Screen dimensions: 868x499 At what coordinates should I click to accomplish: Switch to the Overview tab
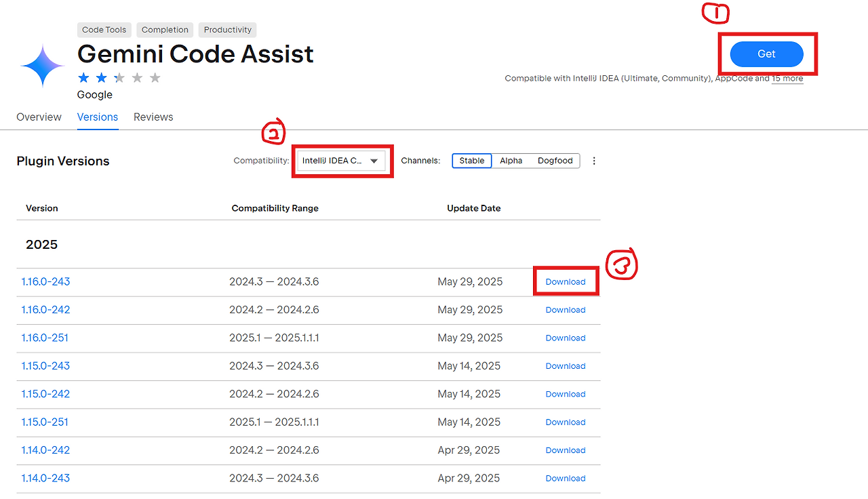pos(39,117)
